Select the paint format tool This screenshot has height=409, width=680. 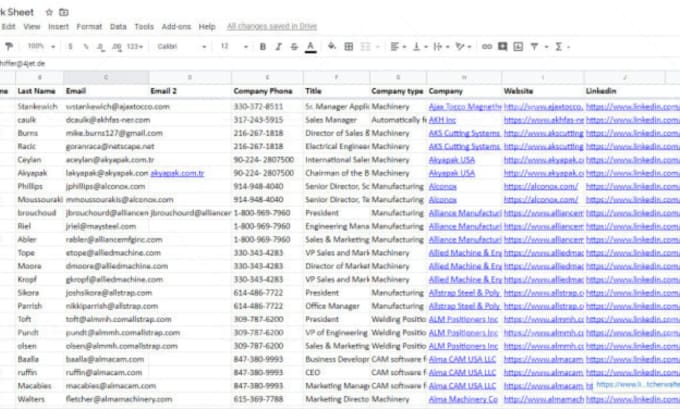pyautogui.click(x=9, y=46)
